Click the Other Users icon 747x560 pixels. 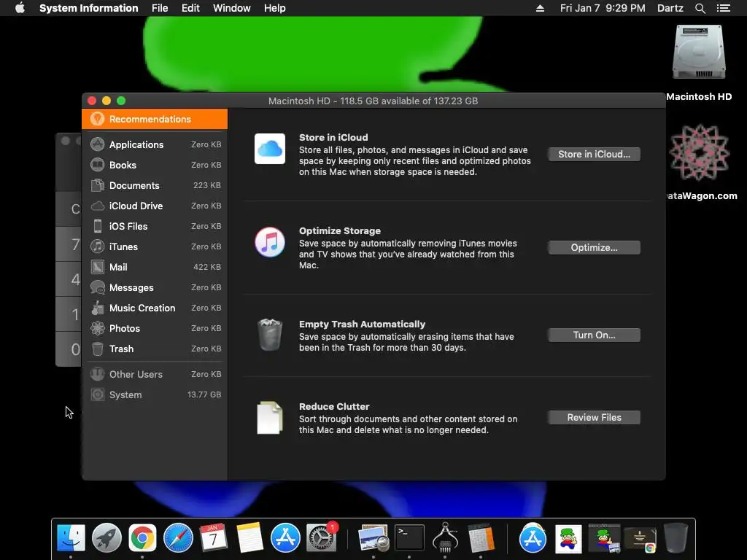point(98,374)
